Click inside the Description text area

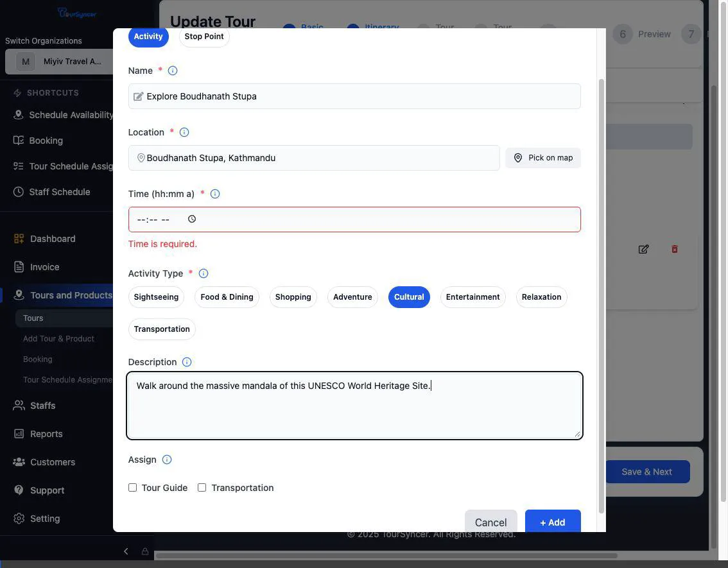tap(353, 404)
